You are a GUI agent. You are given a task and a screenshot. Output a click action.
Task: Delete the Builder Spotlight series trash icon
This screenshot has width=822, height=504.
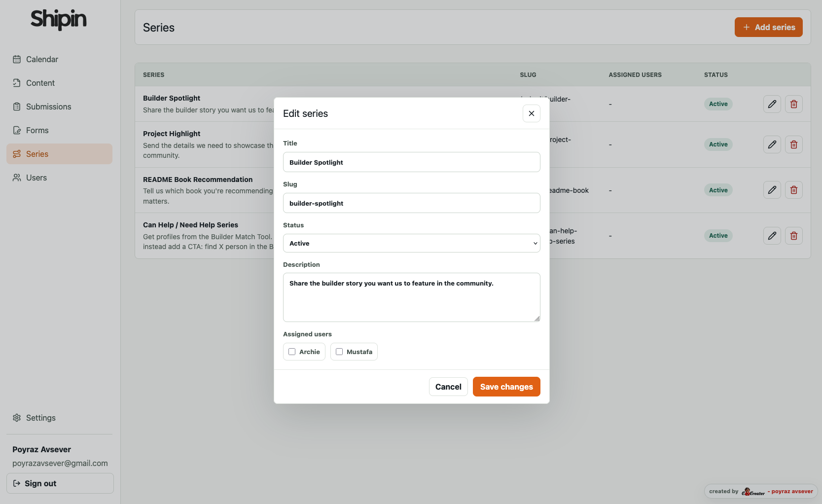[794, 104]
